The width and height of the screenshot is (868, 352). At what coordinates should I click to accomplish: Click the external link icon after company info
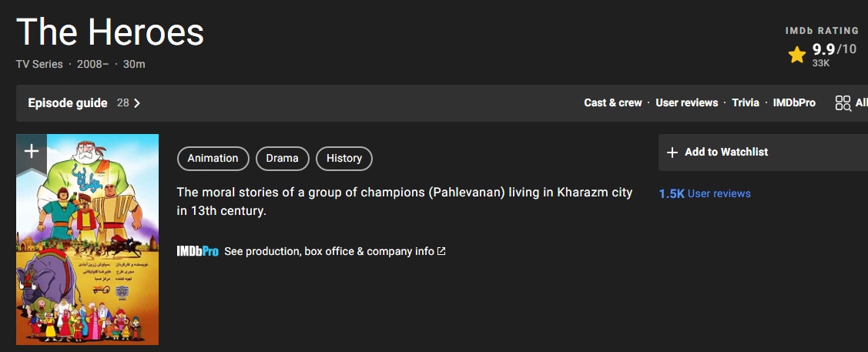click(x=441, y=251)
